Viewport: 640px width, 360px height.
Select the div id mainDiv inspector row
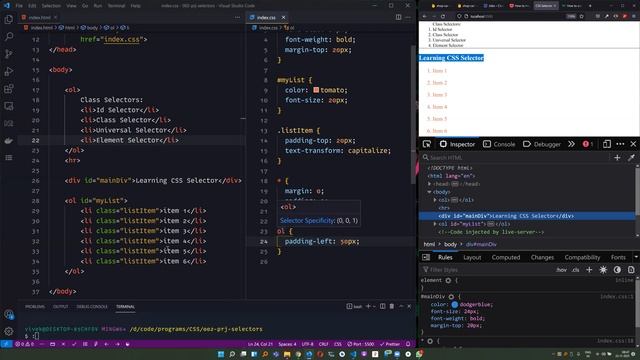tap(527, 216)
